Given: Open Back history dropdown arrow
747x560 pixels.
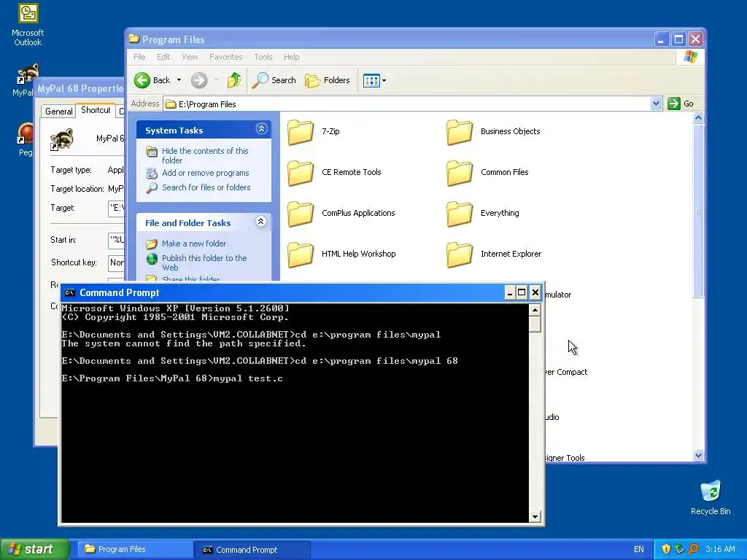Looking at the screenshot, I should click(x=179, y=80).
